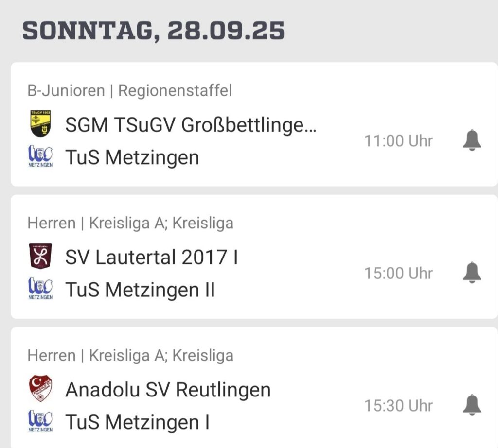Tap Herren Kreisliga A label above SV Lautertal
Screen dimensions: 498x448
pyautogui.click(x=130, y=223)
